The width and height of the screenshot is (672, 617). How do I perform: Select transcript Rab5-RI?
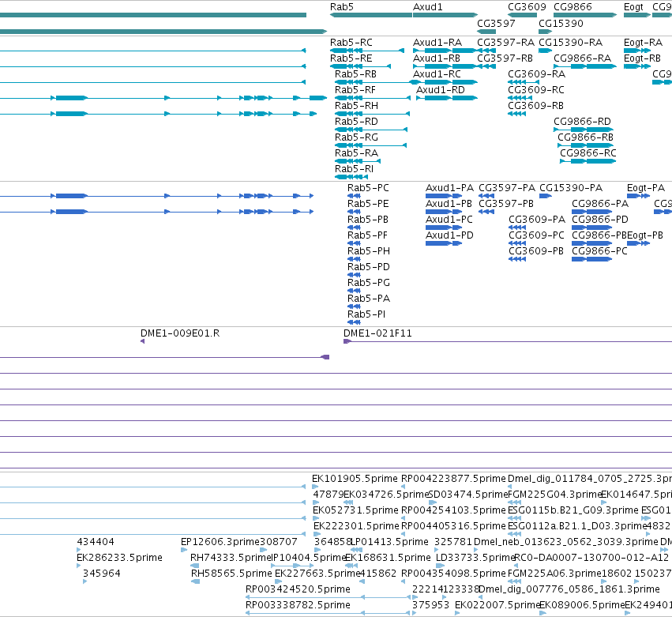coord(354,170)
